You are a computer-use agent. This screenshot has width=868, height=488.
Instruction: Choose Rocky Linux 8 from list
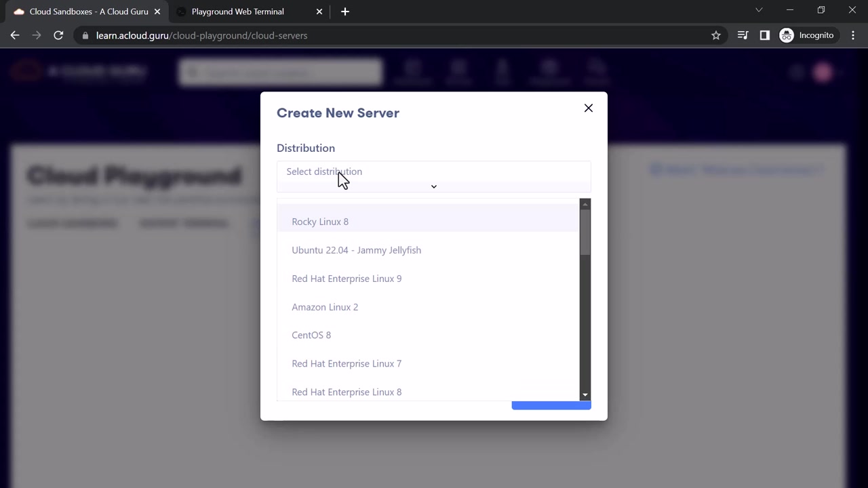(320, 222)
